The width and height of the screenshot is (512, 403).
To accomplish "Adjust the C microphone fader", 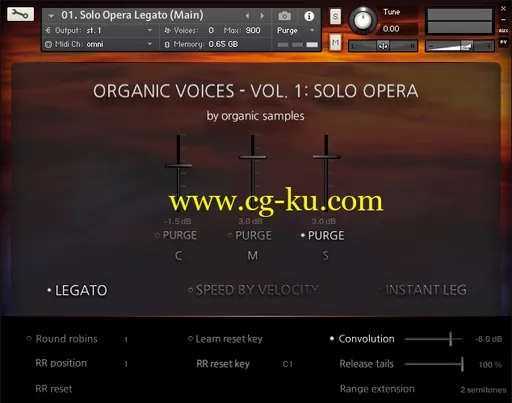I will (x=178, y=165).
